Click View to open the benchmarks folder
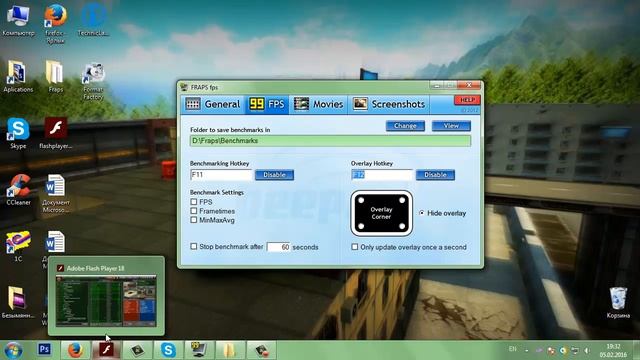Screen dimensions: 640x360 pyautogui.click(x=451, y=126)
